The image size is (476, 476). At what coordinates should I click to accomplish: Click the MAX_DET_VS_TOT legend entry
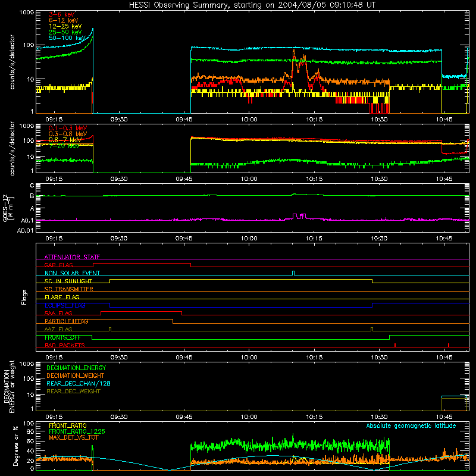click(73, 437)
